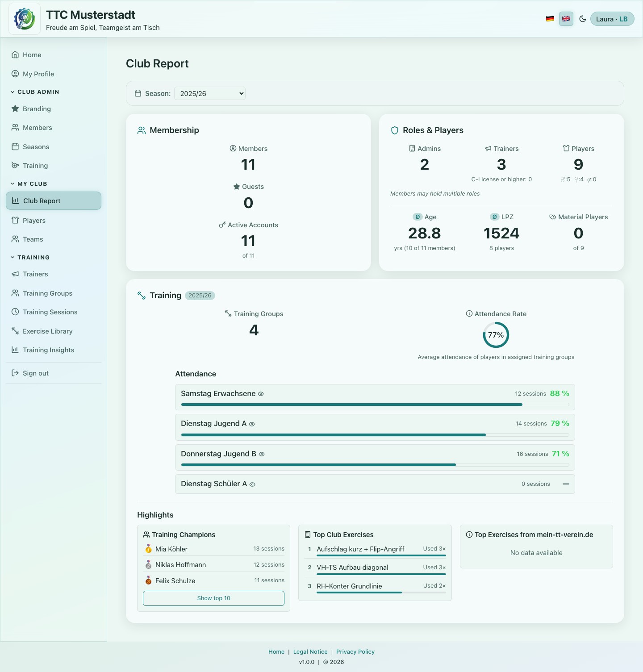Select the VH-TS Aufbau diagonal exercise
The image size is (643, 672).
click(x=375, y=569)
